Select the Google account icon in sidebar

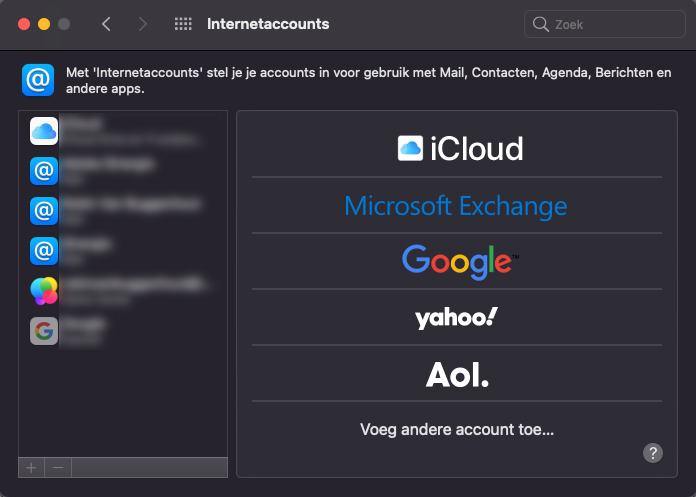point(43,331)
